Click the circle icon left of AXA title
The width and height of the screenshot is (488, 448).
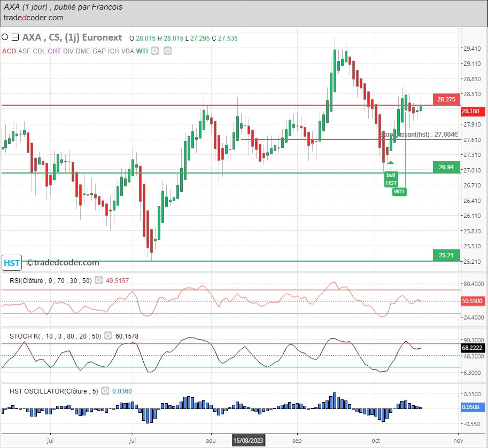[x=5, y=37]
